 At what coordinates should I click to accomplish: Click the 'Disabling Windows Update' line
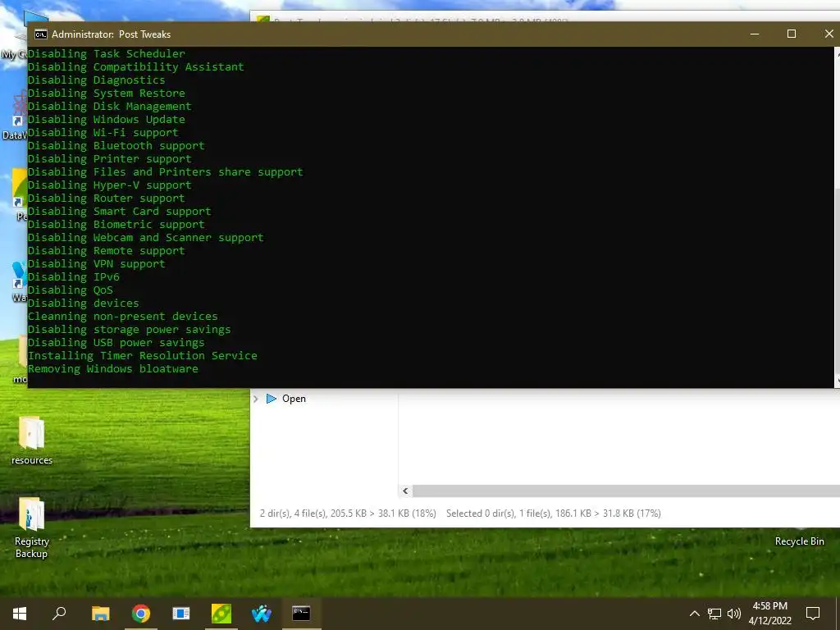(107, 120)
